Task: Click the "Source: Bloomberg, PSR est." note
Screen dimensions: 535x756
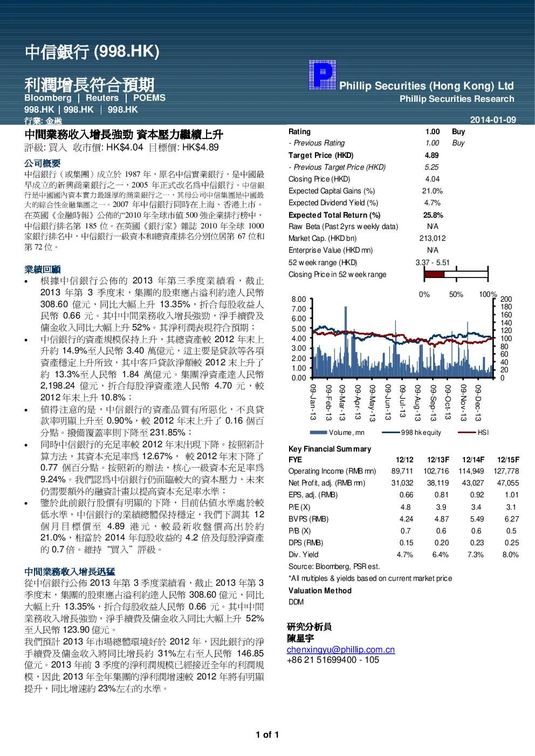Action: pos(334,566)
